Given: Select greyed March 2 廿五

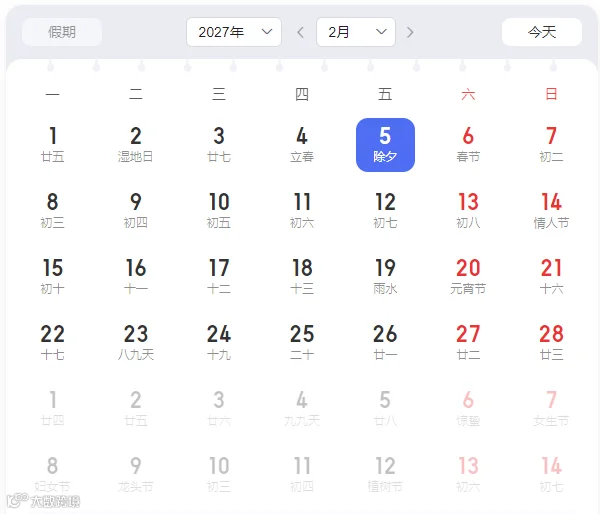Looking at the screenshot, I should pos(135,409).
